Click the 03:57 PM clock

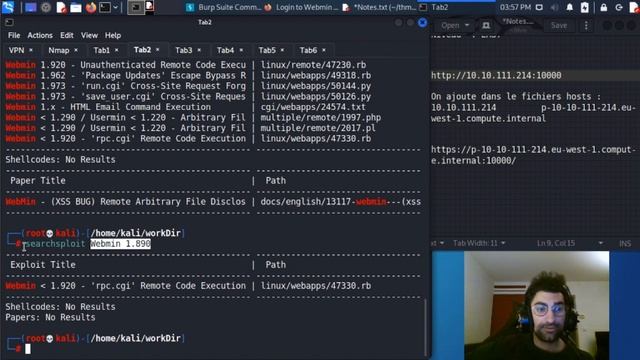pos(516,7)
